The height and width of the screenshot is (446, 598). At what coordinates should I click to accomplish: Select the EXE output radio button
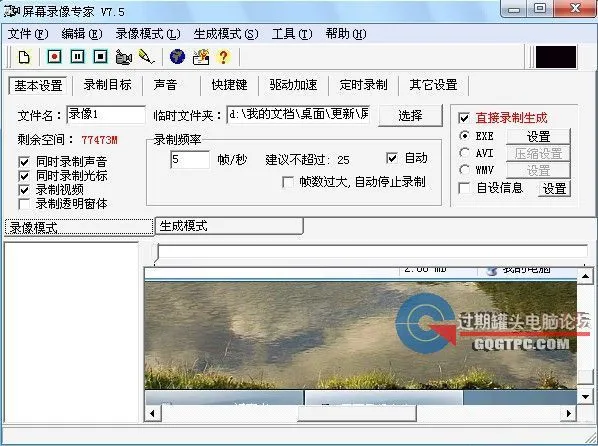coord(464,135)
